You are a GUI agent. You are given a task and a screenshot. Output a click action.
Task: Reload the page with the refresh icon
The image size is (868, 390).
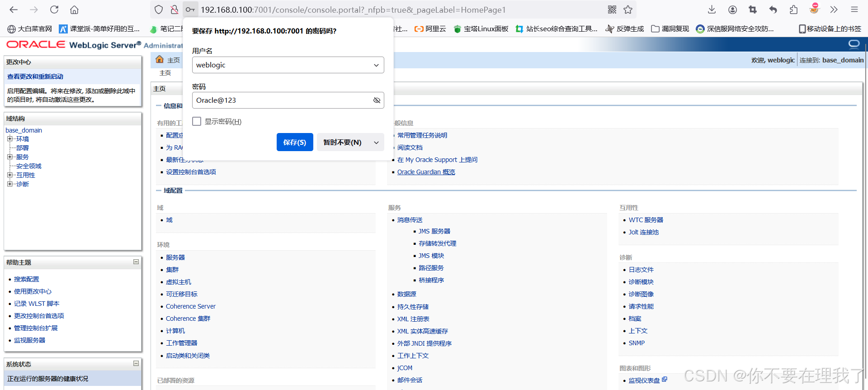[x=54, y=10]
